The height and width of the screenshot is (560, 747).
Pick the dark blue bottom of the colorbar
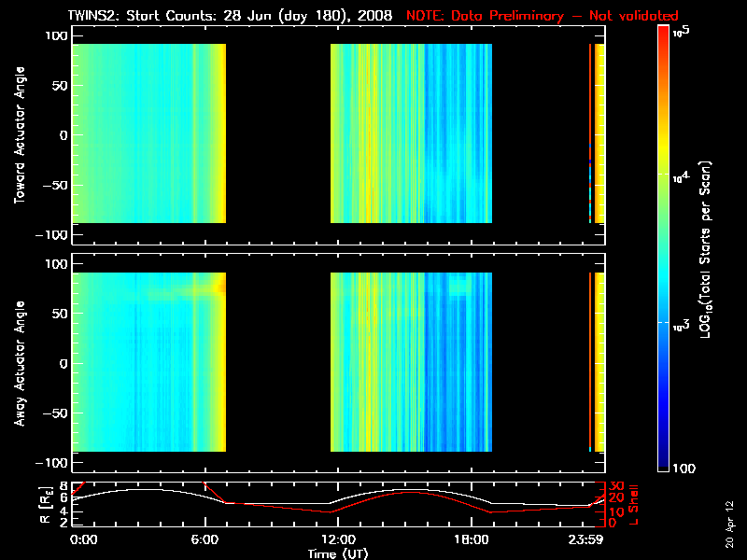point(663,462)
